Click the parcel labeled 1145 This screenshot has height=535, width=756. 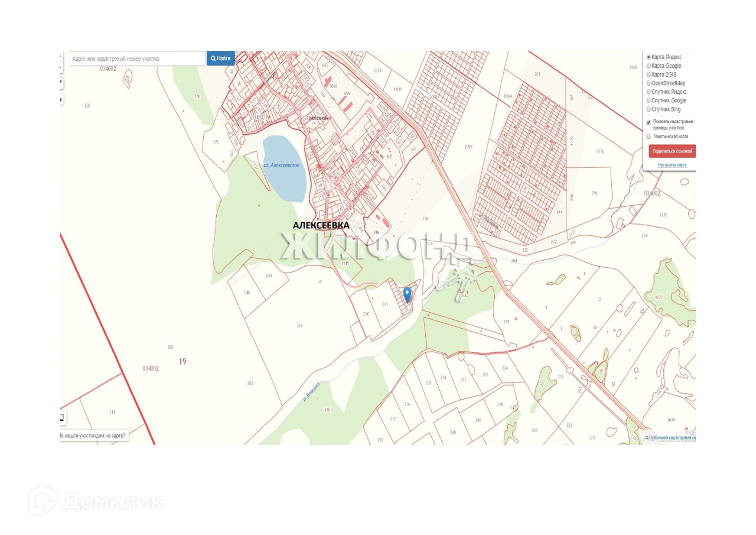click(345, 263)
